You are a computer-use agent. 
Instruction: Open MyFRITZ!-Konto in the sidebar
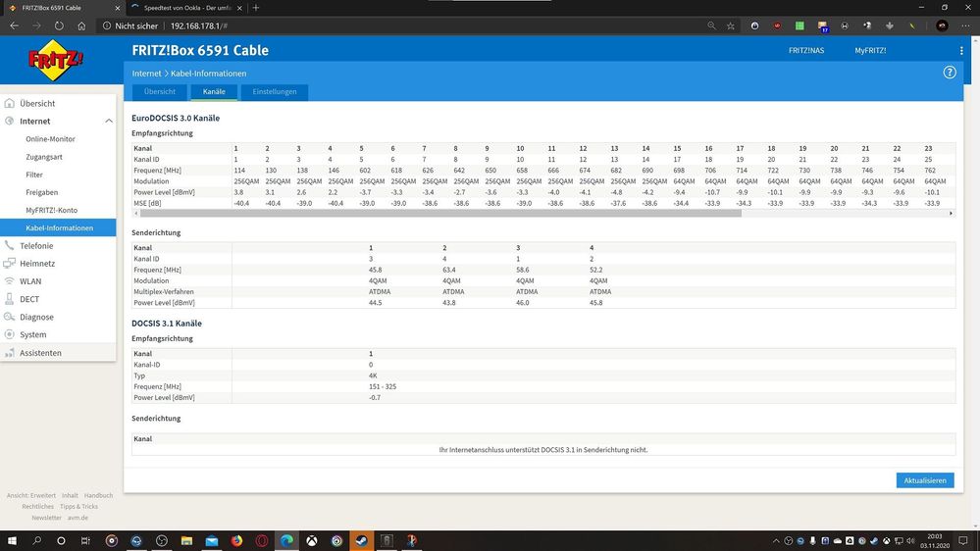[51, 210]
